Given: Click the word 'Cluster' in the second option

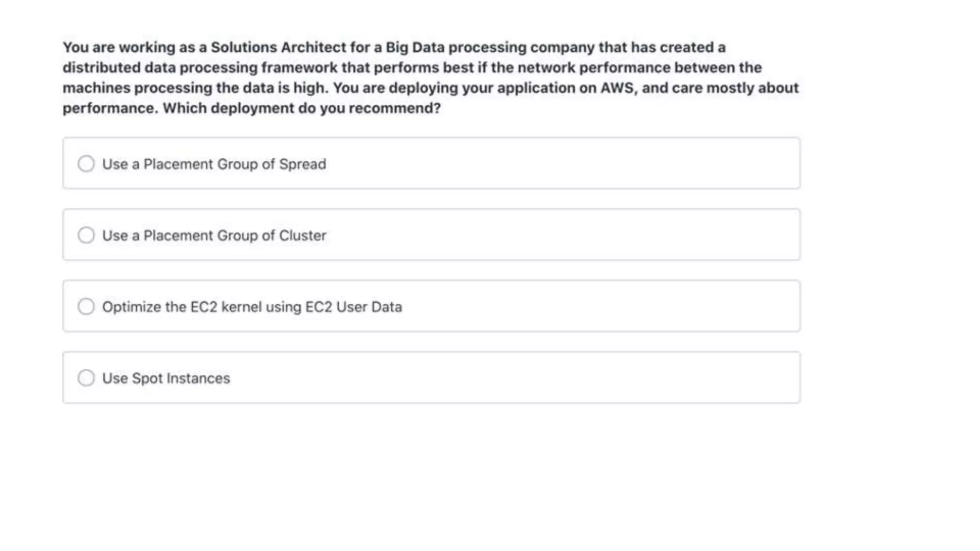Looking at the screenshot, I should [x=302, y=235].
